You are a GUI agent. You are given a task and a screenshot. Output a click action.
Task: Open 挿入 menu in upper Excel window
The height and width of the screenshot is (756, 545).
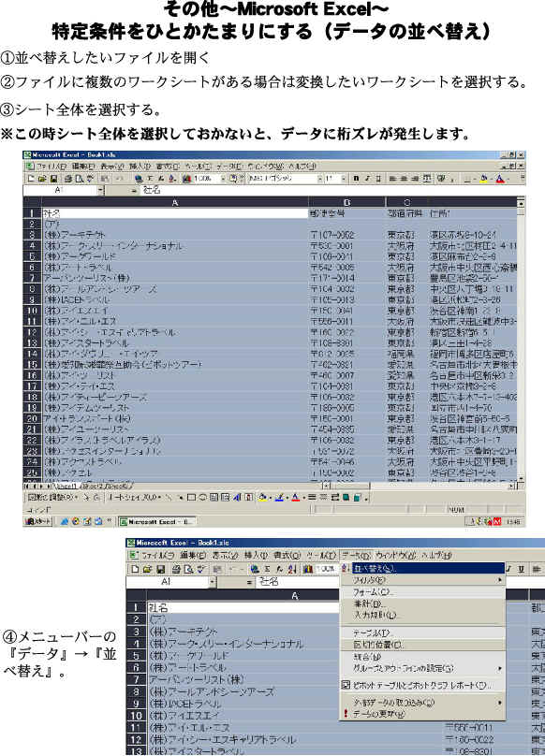[x=140, y=167]
